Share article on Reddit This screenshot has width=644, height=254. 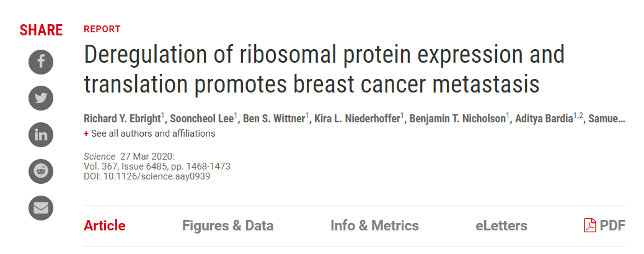pos(41,171)
